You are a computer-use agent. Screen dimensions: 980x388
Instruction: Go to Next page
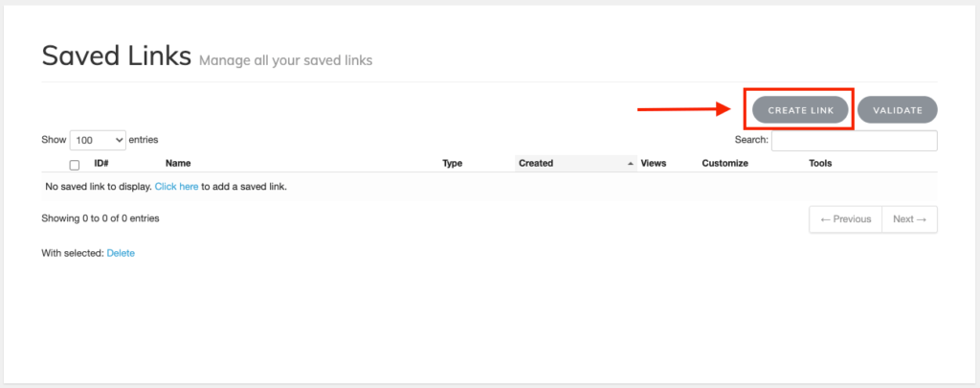pos(909,219)
